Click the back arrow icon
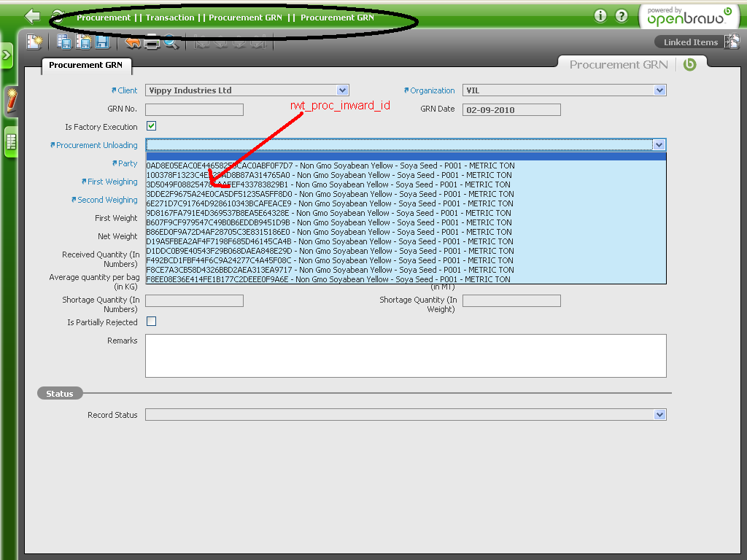The height and width of the screenshot is (560, 747). click(x=32, y=16)
